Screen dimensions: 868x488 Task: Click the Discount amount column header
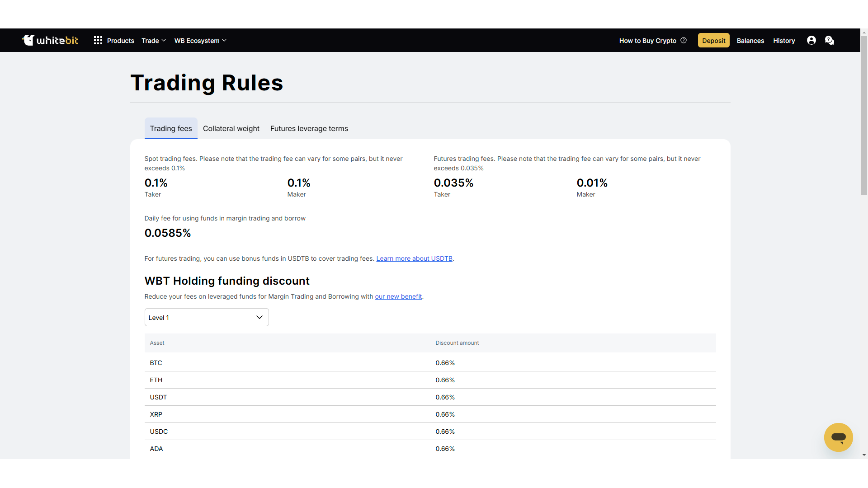457,343
